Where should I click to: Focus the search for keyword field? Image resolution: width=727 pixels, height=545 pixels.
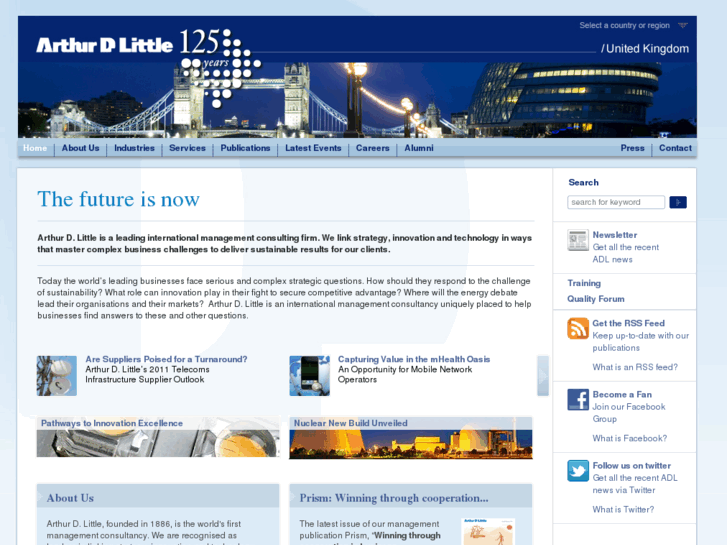tap(616, 202)
